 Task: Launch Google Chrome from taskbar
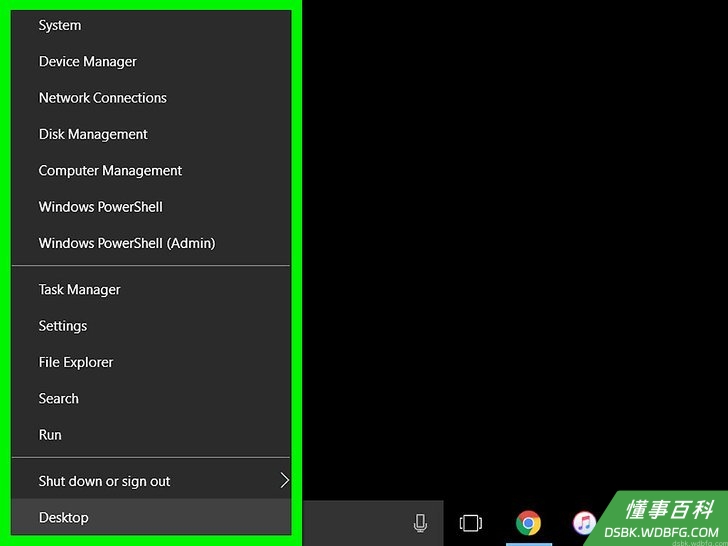click(x=528, y=523)
